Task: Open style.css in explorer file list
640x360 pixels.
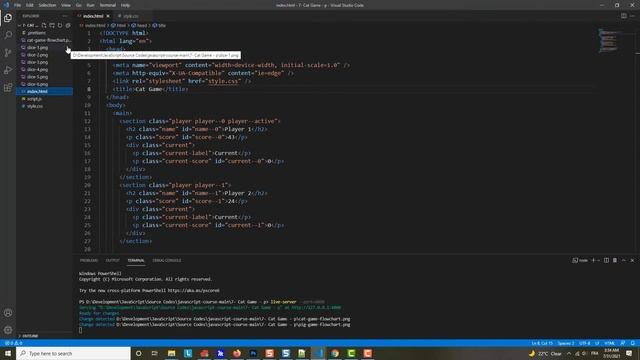Action: click(44, 106)
